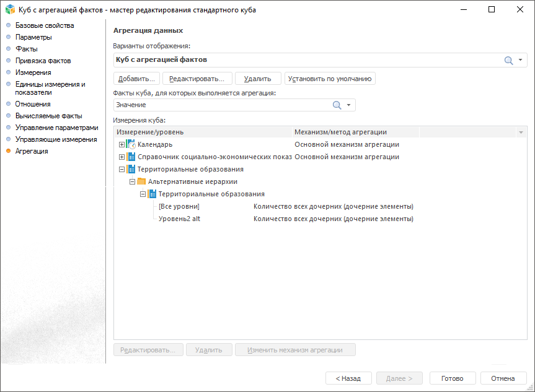Collapse the Альтернативные иерархии node
The width and height of the screenshot is (535, 392).
click(132, 181)
